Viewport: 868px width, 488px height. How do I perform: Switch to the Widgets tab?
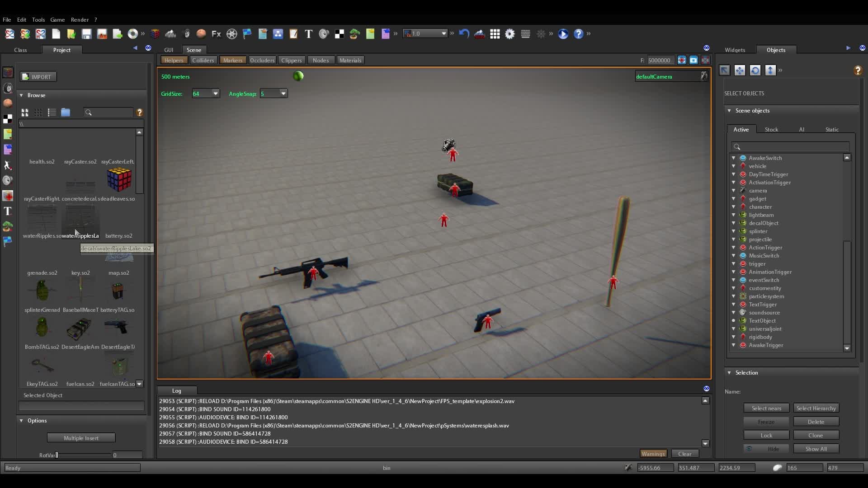click(x=735, y=50)
